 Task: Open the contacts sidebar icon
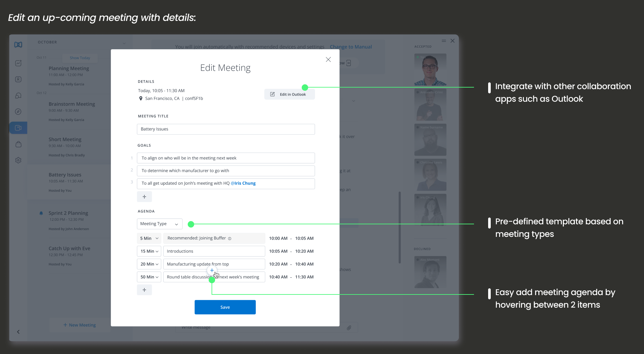18,79
